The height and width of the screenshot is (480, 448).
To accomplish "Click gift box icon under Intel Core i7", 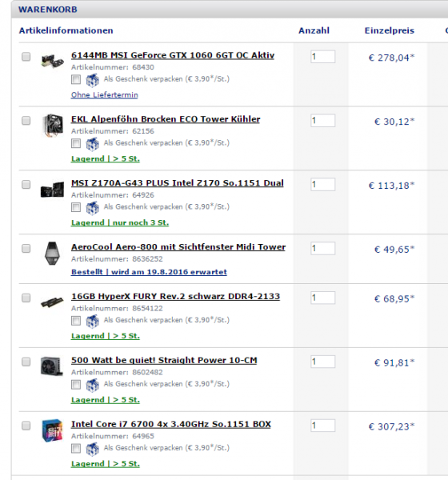I will pos(92,449).
